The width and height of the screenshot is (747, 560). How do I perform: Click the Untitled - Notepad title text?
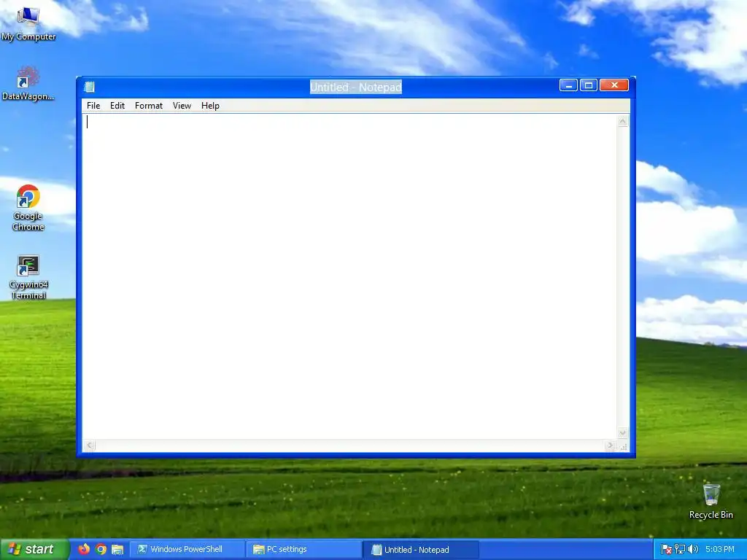[356, 87]
